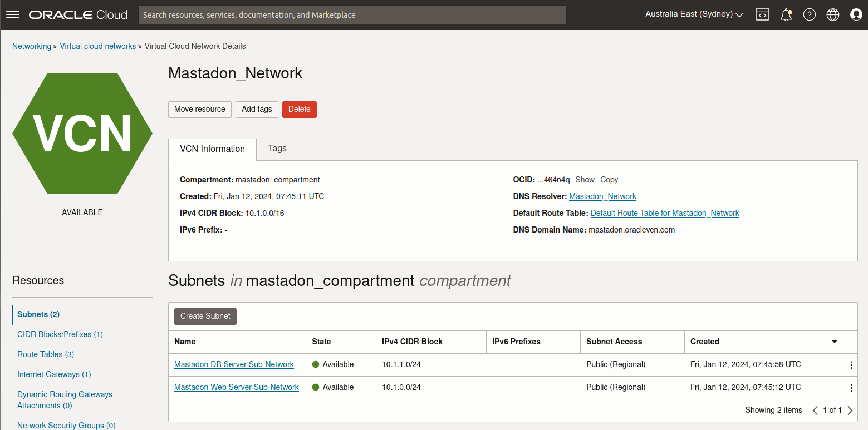Click the green VCN hexagon icon
Image resolution: width=868 pixels, height=430 pixels.
[82, 134]
